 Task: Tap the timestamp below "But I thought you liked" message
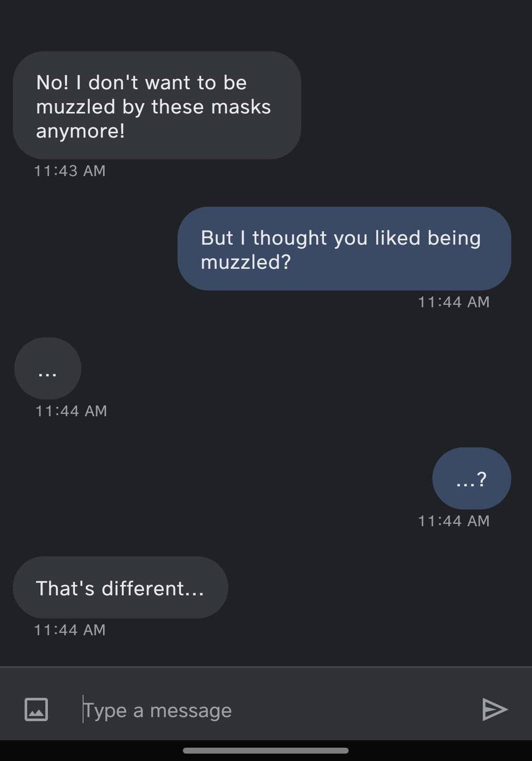pyautogui.click(x=453, y=302)
